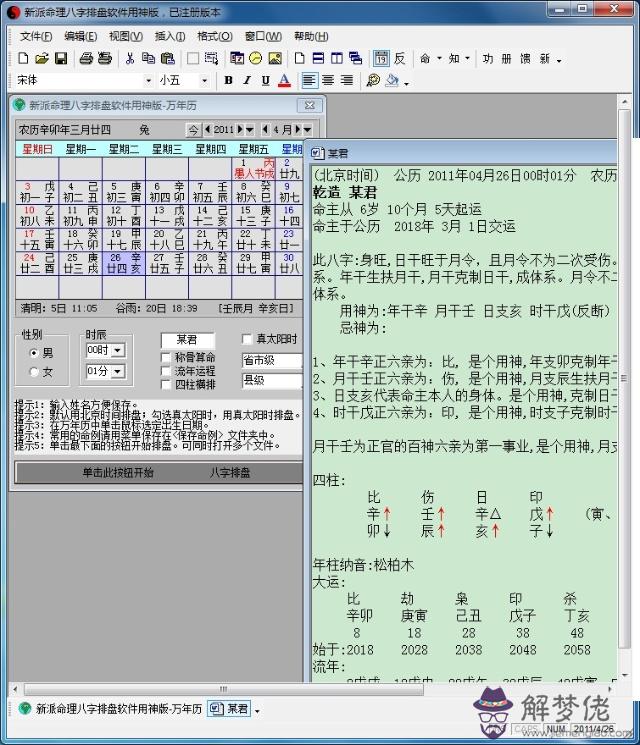Apply italic formatting with the I icon
640x745 pixels.
click(x=247, y=80)
